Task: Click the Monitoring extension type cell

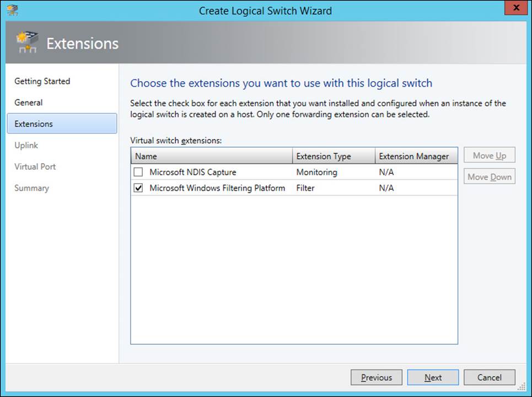Action: tap(317, 172)
